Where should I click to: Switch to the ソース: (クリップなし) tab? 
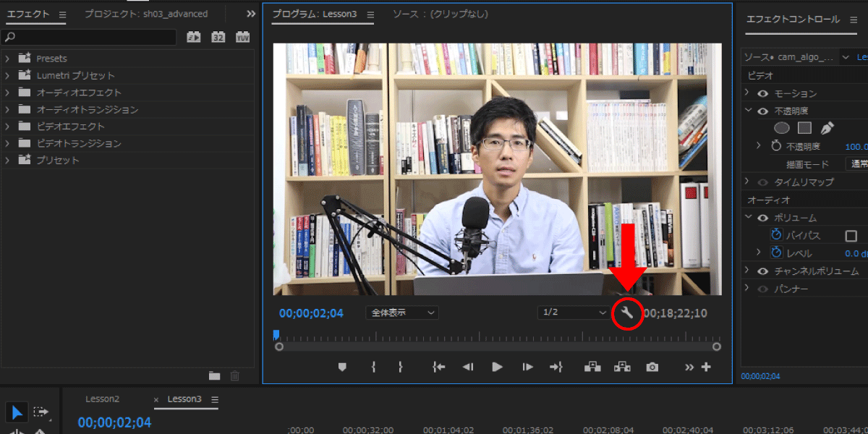click(x=440, y=14)
